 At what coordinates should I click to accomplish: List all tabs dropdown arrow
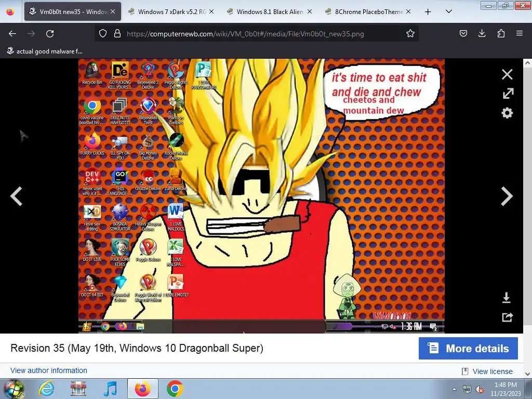pyautogui.click(x=448, y=11)
